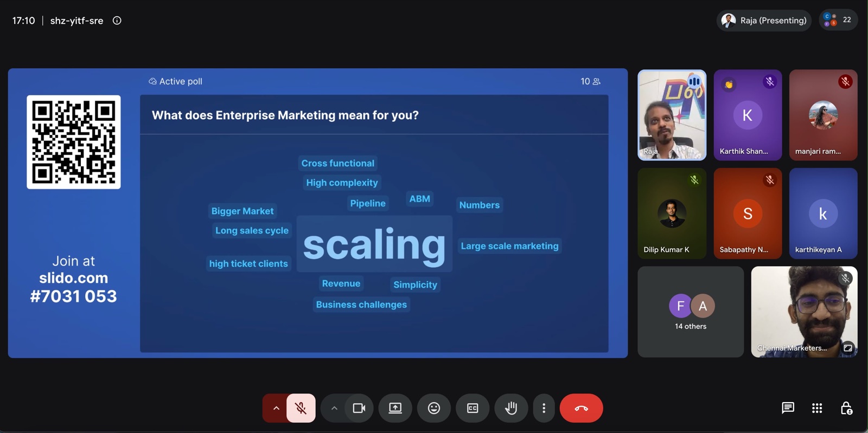The width and height of the screenshot is (868, 433).
Task: Toggle the microphone mute button
Action: pos(301,408)
